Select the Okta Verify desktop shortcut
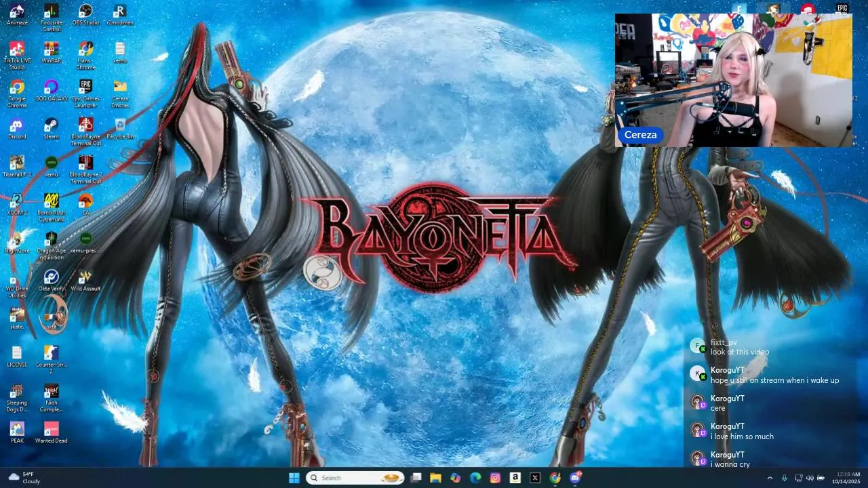Screen dimensions: 868x488 (x=51, y=281)
